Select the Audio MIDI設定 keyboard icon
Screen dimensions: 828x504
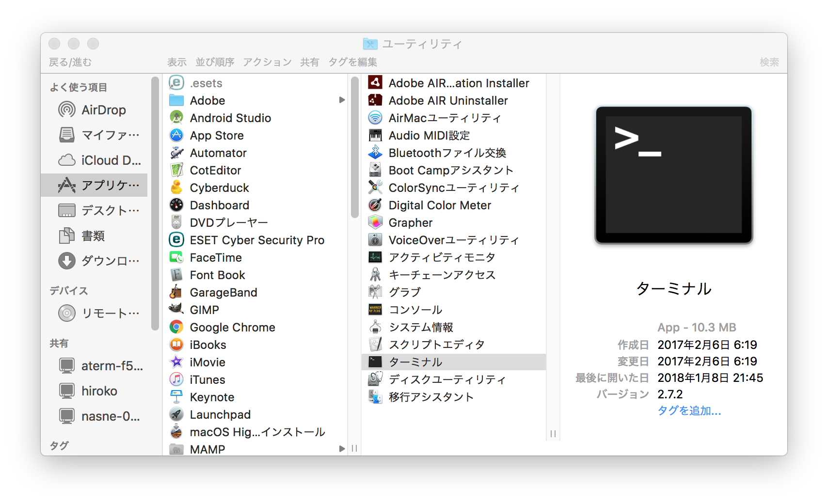coord(375,135)
